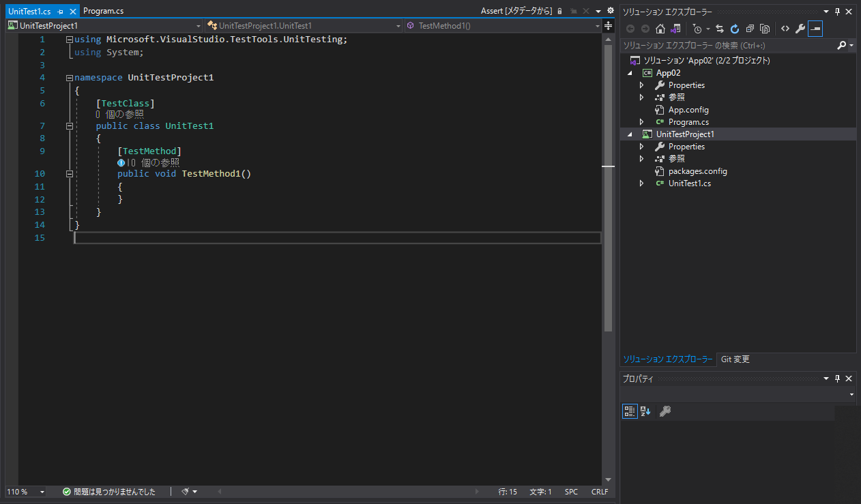Open the editor tab settings gear icon
This screenshot has width=861, height=504.
[x=611, y=11]
